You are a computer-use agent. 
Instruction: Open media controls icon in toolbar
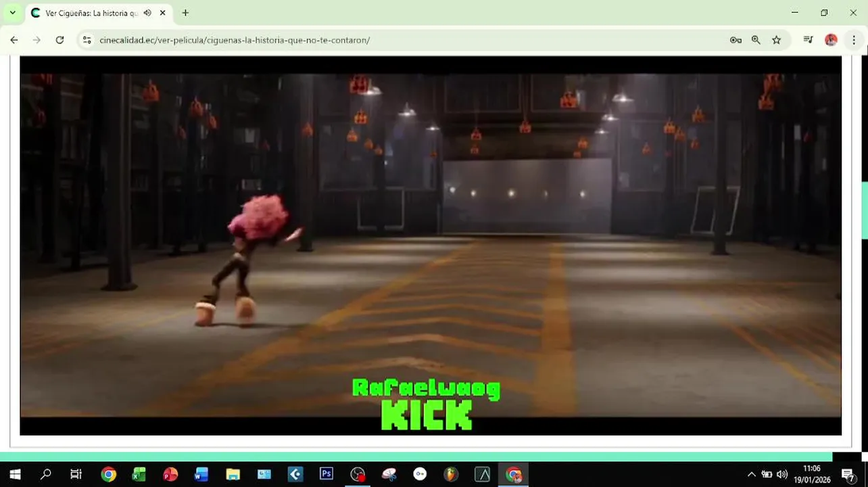(808, 40)
